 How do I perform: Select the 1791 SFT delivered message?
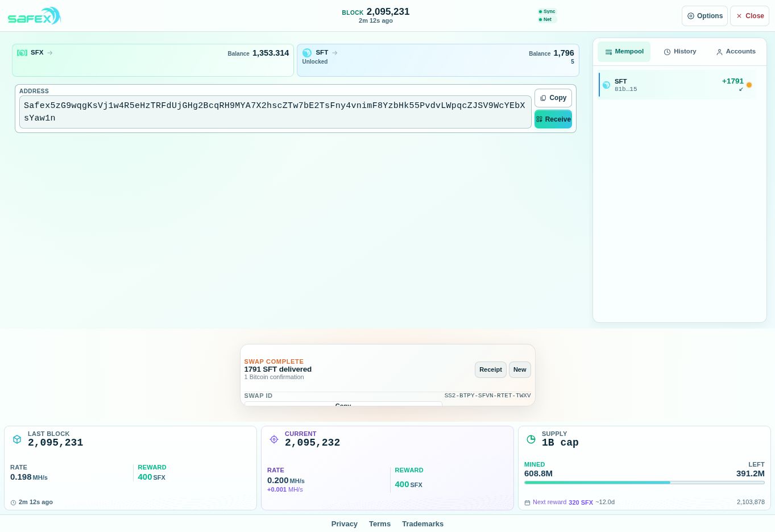point(278,369)
